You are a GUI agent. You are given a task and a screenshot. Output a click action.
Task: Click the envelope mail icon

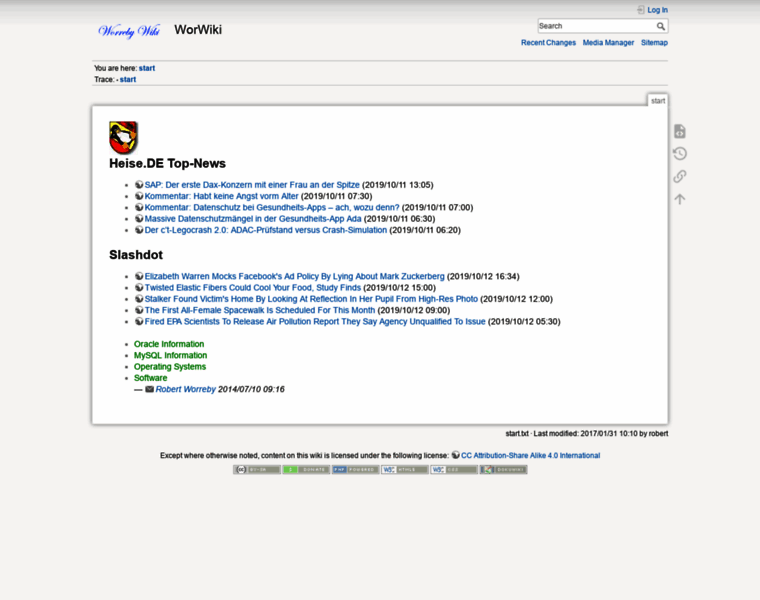coord(150,389)
